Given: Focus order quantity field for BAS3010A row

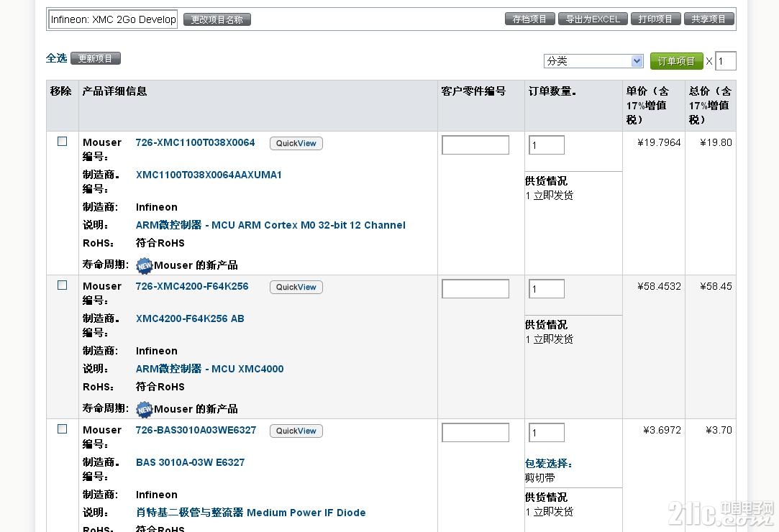Looking at the screenshot, I should click(x=547, y=432).
